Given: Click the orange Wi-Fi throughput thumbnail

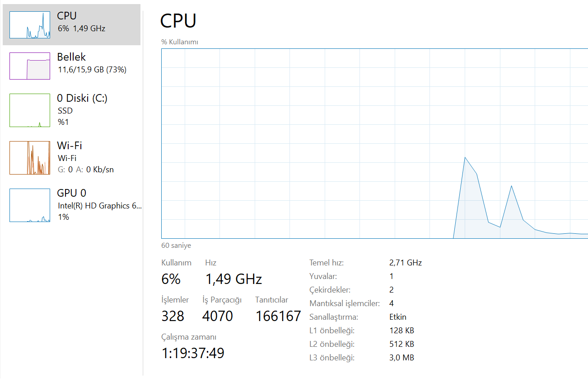Looking at the screenshot, I should click(29, 157).
